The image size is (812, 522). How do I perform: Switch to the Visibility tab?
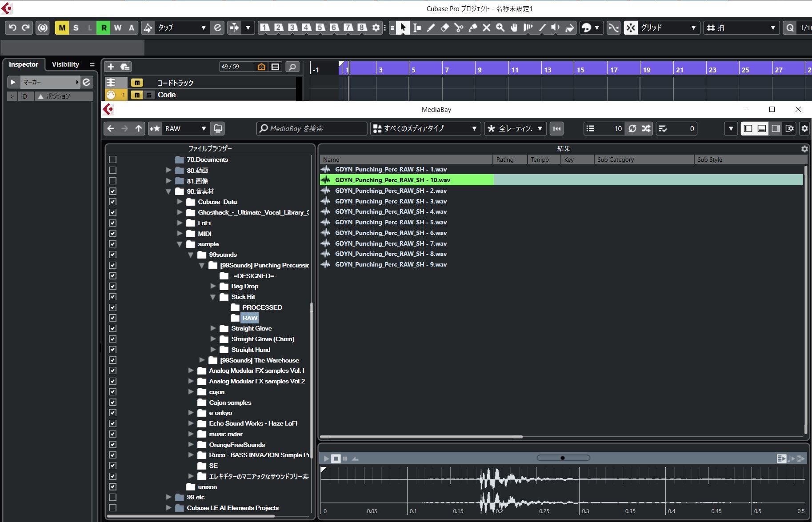(65, 64)
